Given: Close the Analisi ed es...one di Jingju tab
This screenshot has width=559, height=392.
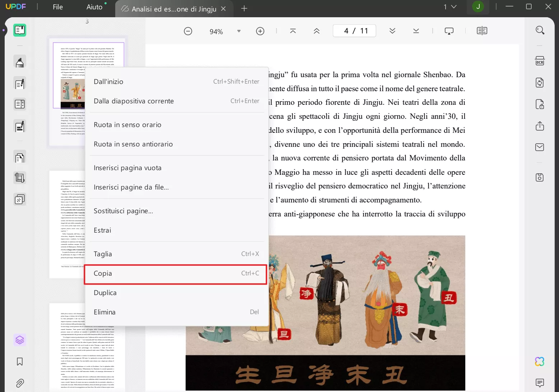Looking at the screenshot, I should pyautogui.click(x=223, y=9).
